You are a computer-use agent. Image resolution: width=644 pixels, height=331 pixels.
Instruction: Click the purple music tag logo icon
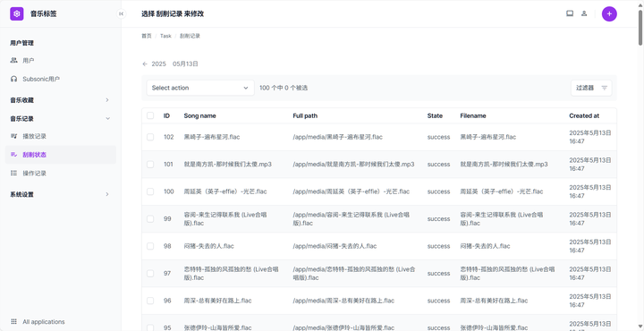point(17,13)
